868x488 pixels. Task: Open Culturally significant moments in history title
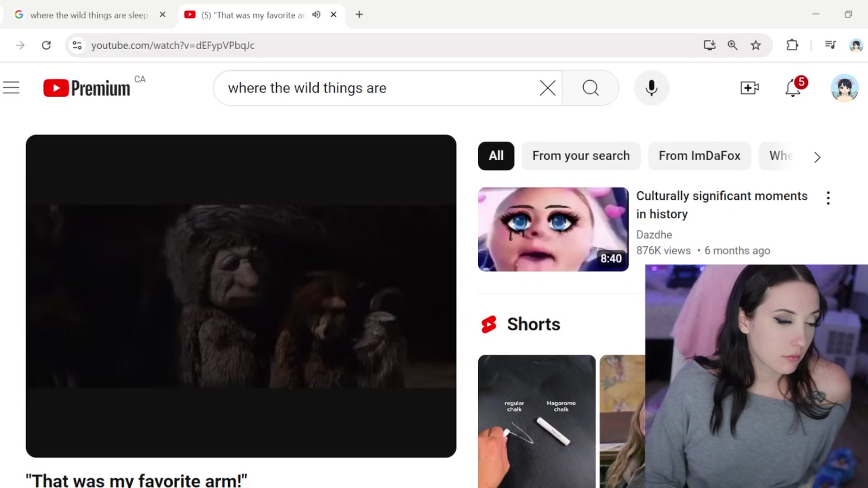(x=722, y=205)
